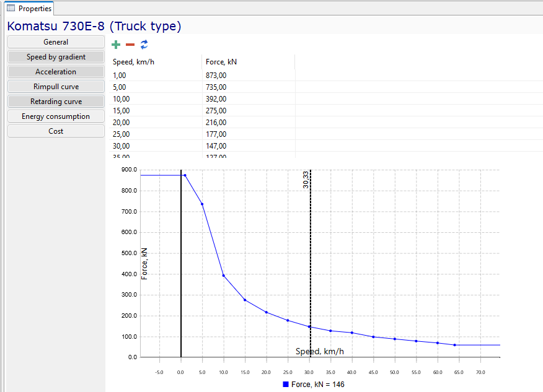
Task: Click the curve point at 15 km/h
Action: tap(245, 300)
